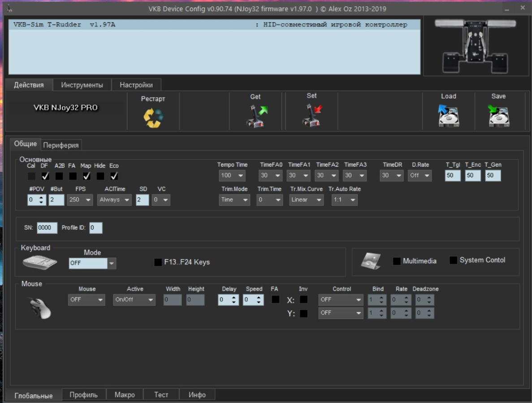Screen dimensions: 532x403
Task: Click the Set joystick icon
Action: click(x=312, y=115)
